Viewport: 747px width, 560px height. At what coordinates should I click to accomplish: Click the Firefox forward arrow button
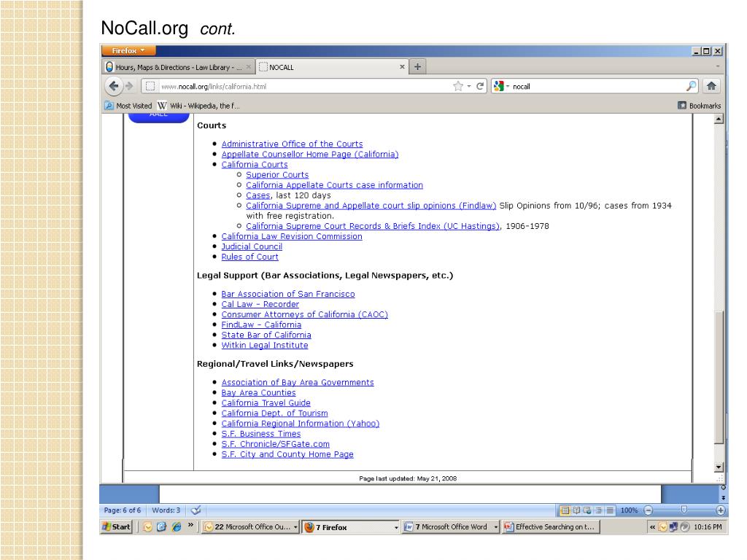pyautogui.click(x=128, y=86)
